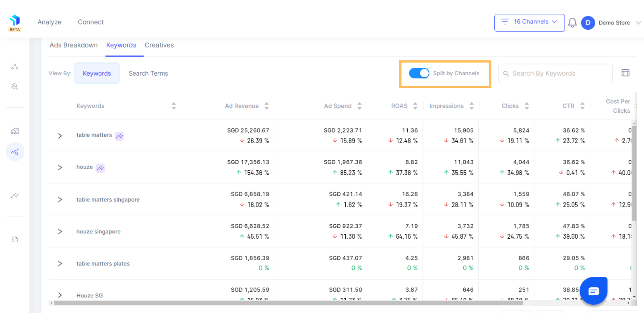Click the table matters plates keyword

click(x=103, y=264)
